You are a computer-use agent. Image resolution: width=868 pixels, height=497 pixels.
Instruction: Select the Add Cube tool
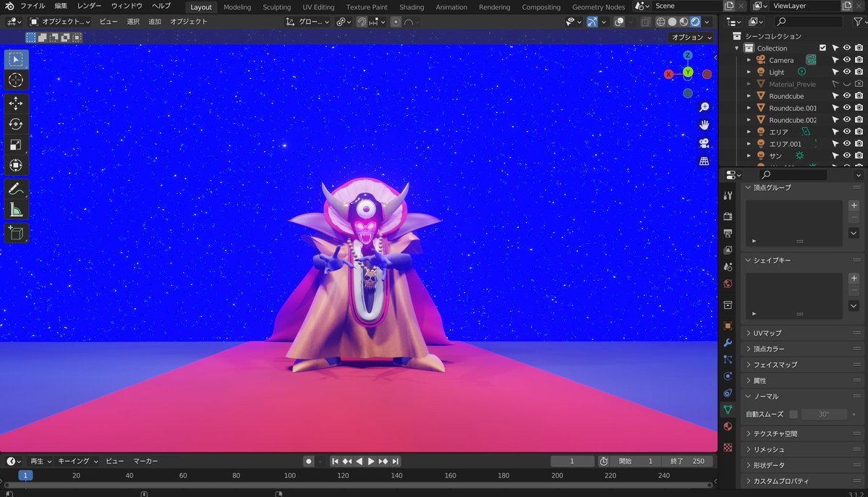pos(16,233)
